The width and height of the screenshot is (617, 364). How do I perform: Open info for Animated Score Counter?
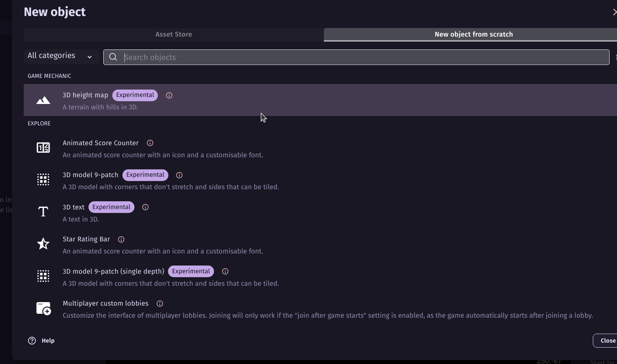150,143
